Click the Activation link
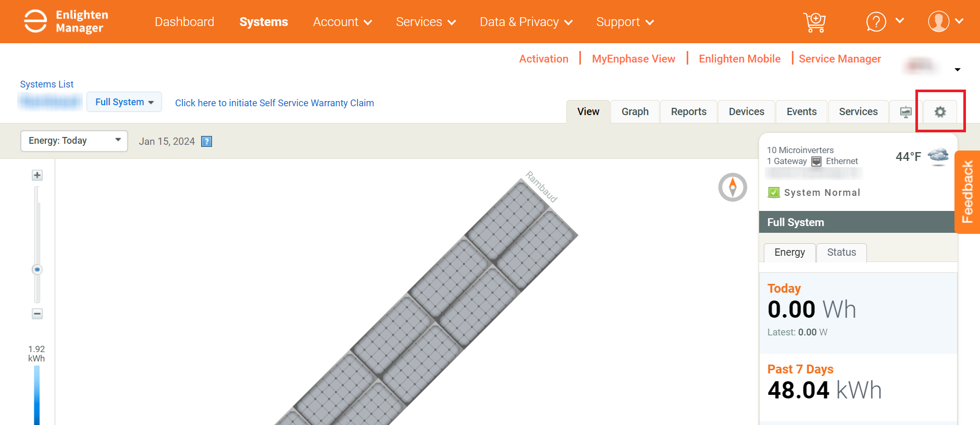 click(543, 59)
